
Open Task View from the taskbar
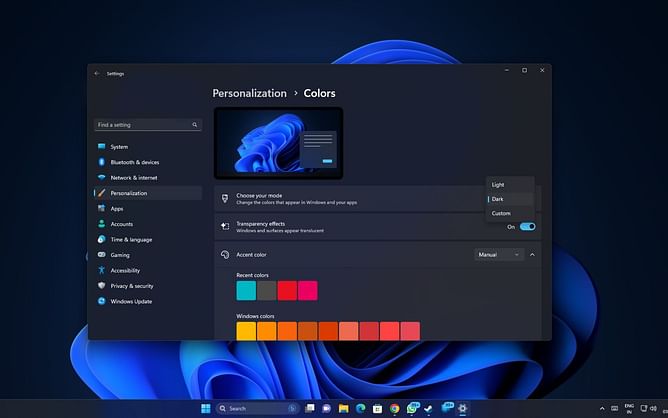pyautogui.click(x=310, y=408)
